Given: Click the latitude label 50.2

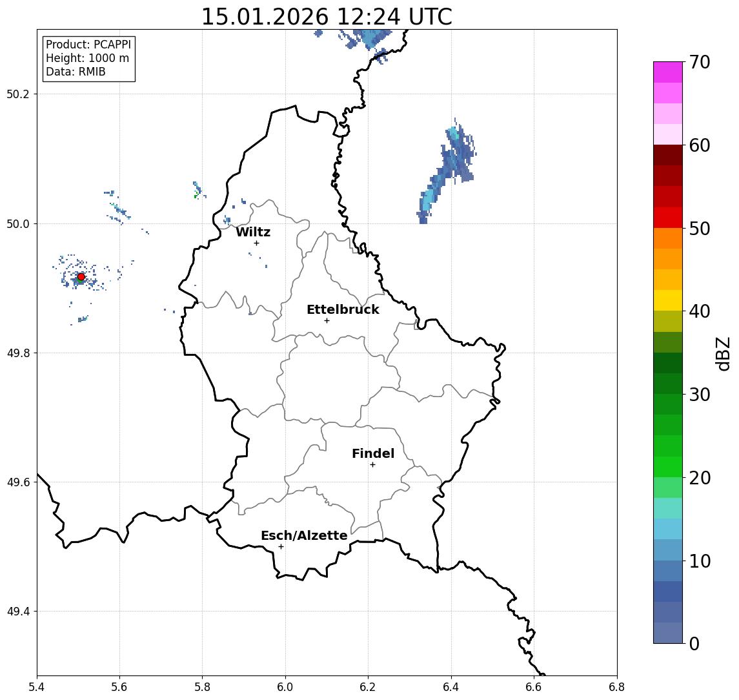Looking at the screenshot, I should (18, 94).
